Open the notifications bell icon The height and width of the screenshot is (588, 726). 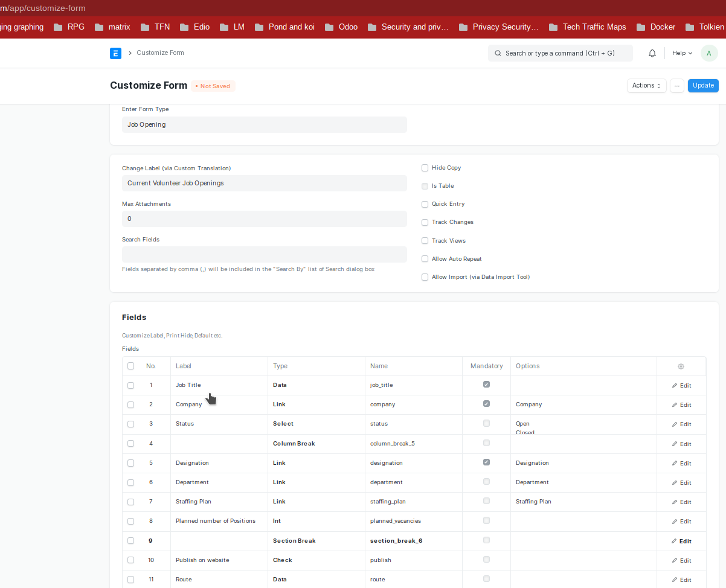pos(652,53)
